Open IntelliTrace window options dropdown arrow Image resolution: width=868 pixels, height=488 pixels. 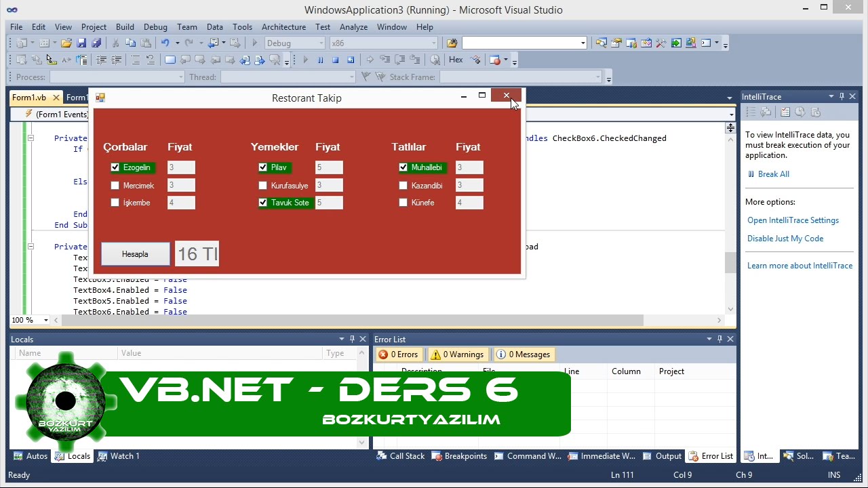(x=831, y=96)
